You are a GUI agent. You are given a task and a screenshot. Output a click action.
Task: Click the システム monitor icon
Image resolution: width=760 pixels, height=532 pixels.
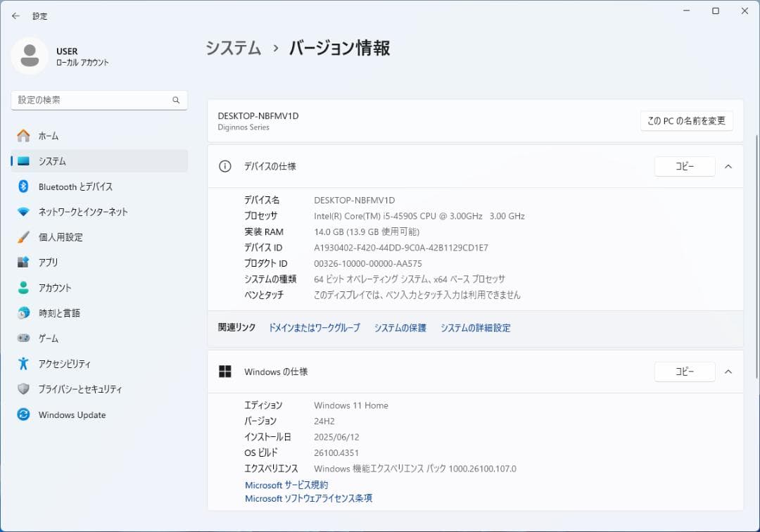(x=23, y=161)
